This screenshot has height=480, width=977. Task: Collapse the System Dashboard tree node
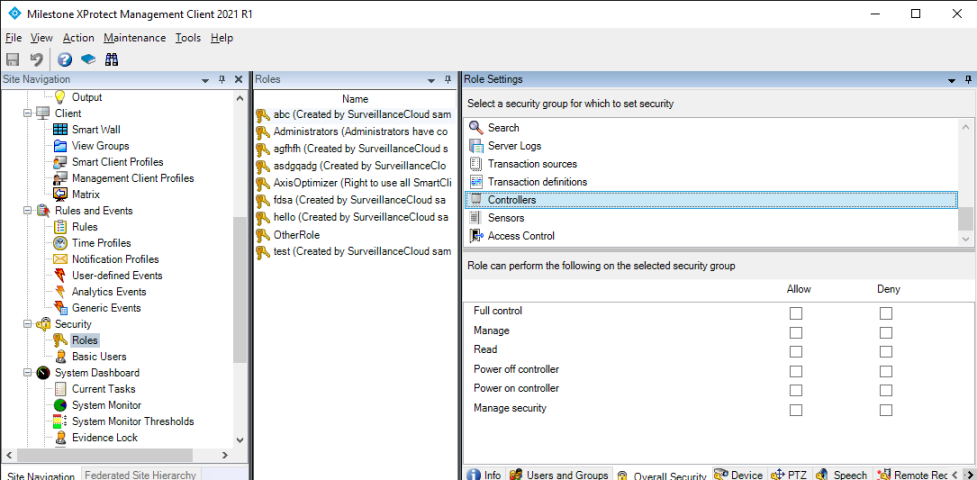tap(28, 373)
